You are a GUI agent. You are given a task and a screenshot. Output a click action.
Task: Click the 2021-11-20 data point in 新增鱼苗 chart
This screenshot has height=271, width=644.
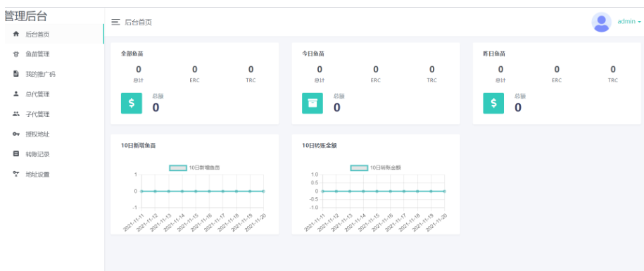(x=263, y=191)
